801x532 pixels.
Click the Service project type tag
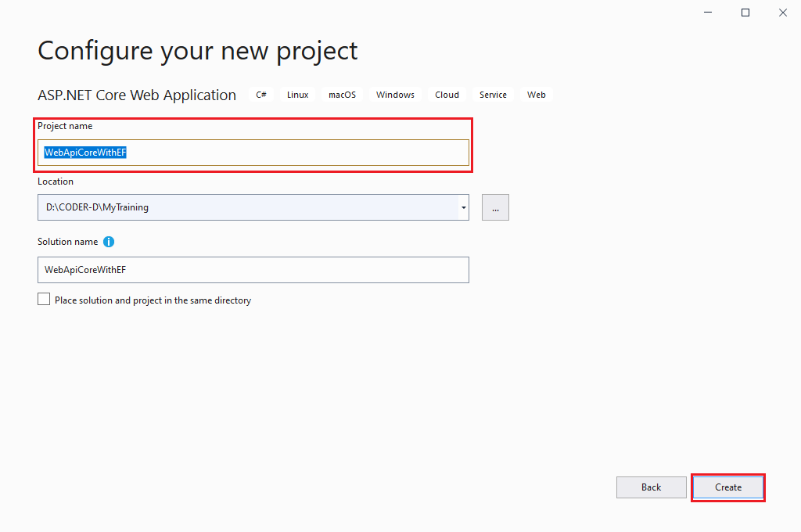point(493,95)
